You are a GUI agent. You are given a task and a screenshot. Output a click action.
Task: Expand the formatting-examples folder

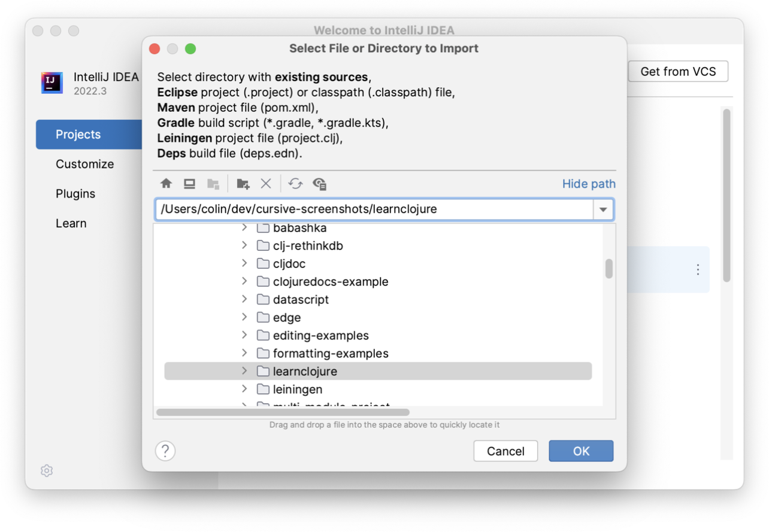(244, 353)
